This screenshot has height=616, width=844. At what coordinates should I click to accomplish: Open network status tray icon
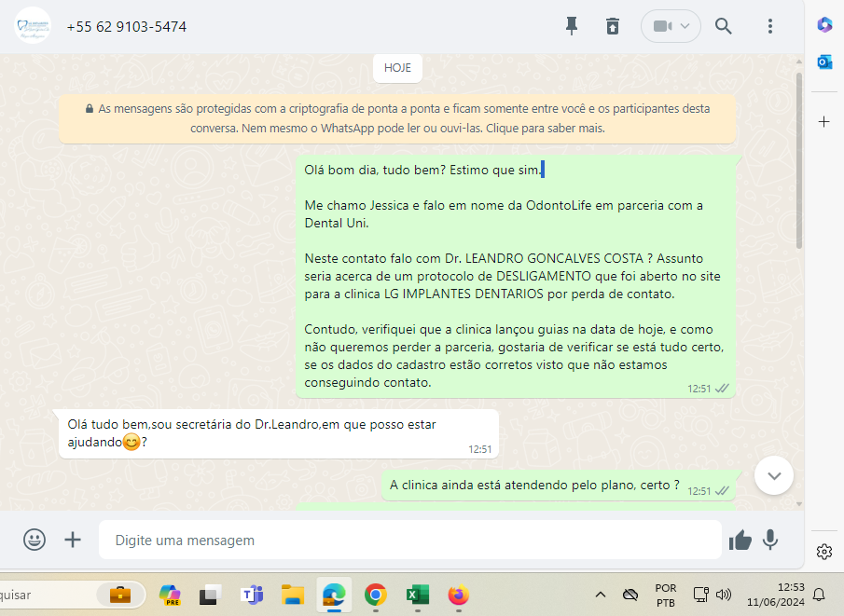[700, 595]
